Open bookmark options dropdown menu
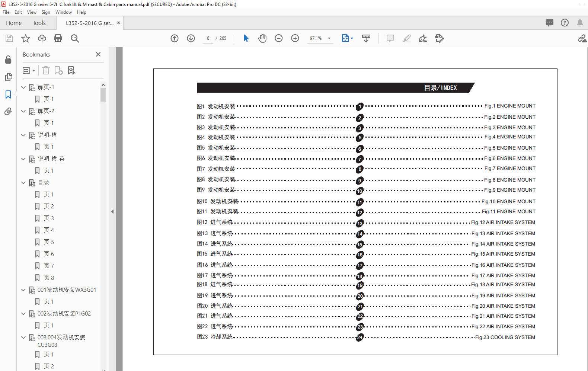This screenshot has width=588, height=371. click(x=29, y=70)
